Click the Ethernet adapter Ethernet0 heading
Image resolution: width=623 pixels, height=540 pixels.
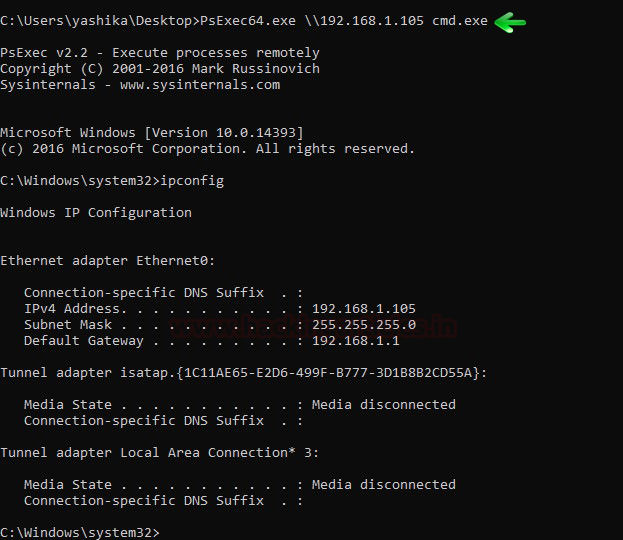click(x=107, y=261)
